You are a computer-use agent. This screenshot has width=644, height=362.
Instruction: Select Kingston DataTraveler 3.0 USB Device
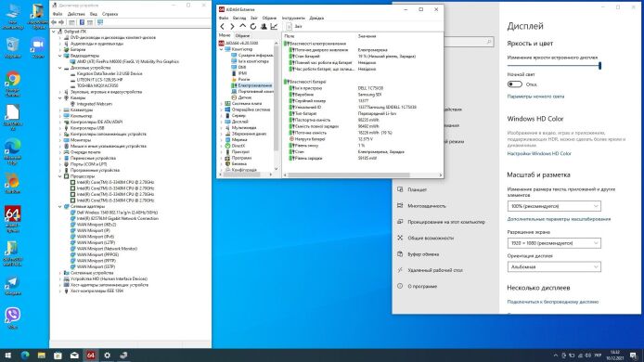(x=109, y=73)
